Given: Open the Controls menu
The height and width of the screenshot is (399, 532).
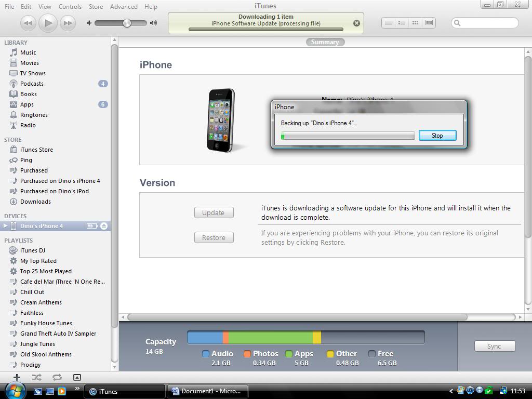Looking at the screenshot, I should click(x=70, y=6).
